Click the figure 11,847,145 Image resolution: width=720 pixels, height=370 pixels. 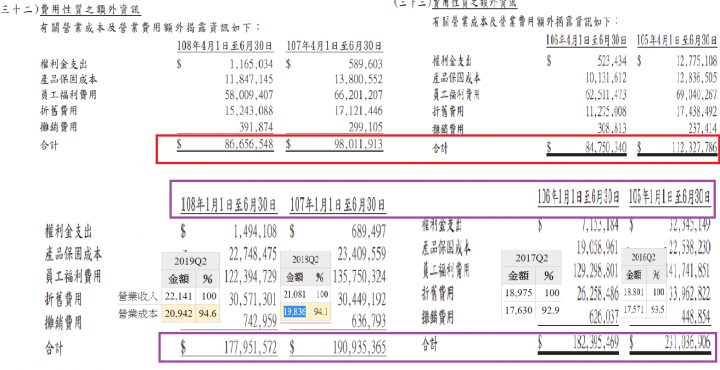pos(249,79)
